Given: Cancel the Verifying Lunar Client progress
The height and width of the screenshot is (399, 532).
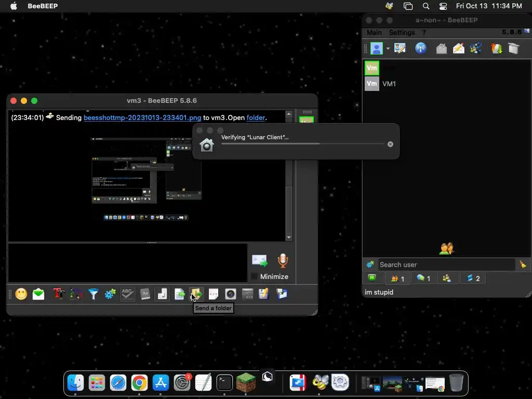Looking at the screenshot, I should point(390,144).
